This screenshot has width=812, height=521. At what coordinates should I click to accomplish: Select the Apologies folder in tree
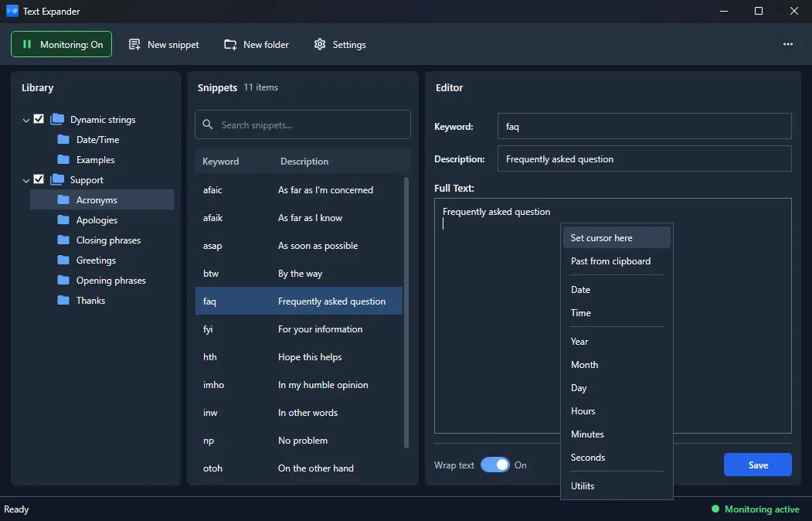click(x=102, y=220)
